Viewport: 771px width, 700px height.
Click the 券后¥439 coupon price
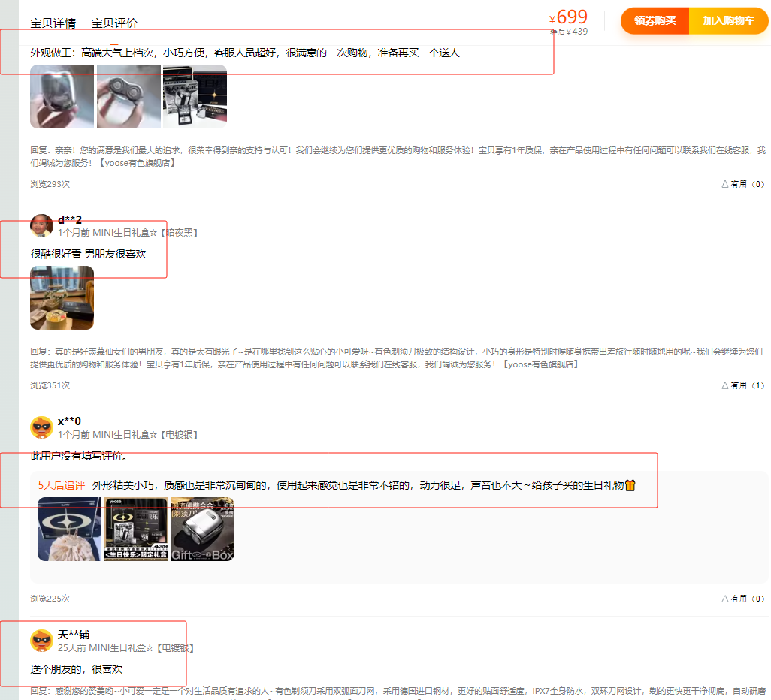(569, 32)
